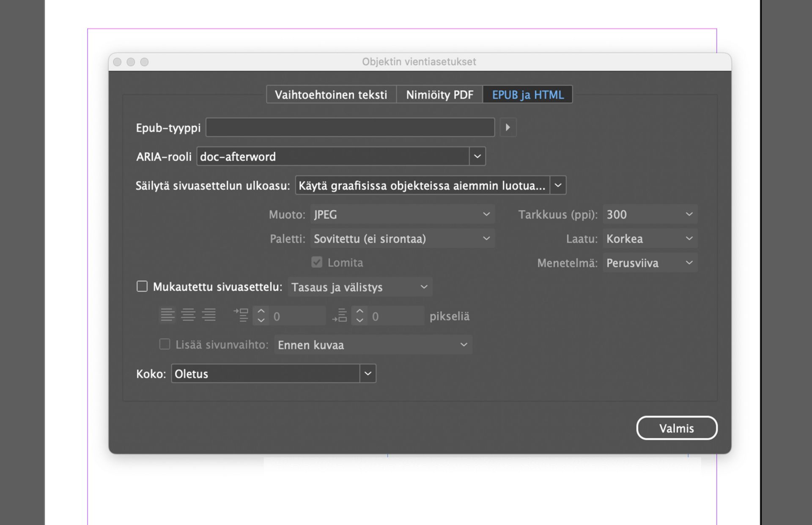Open the ARIA-rooli dropdown

pyautogui.click(x=477, y=156)
